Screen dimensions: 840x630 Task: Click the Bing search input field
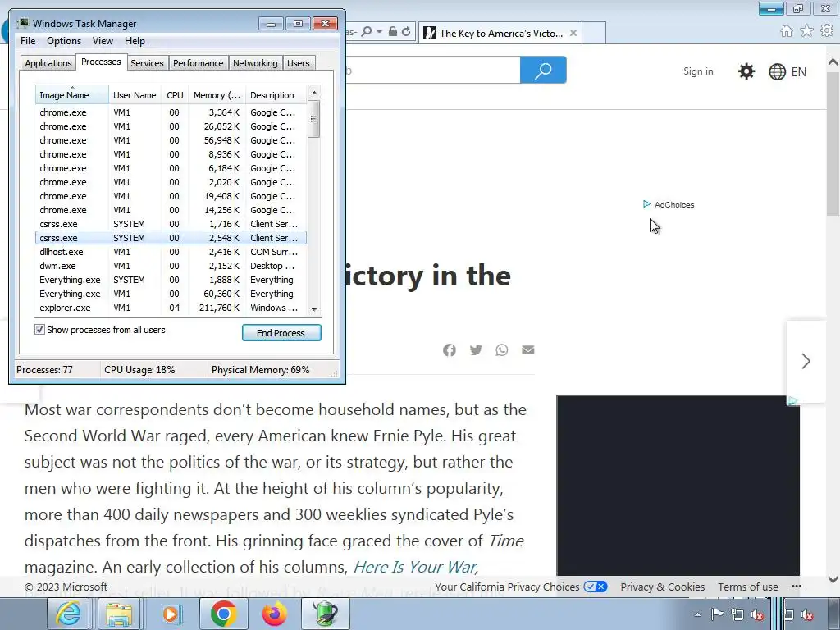tap(433, 71)
